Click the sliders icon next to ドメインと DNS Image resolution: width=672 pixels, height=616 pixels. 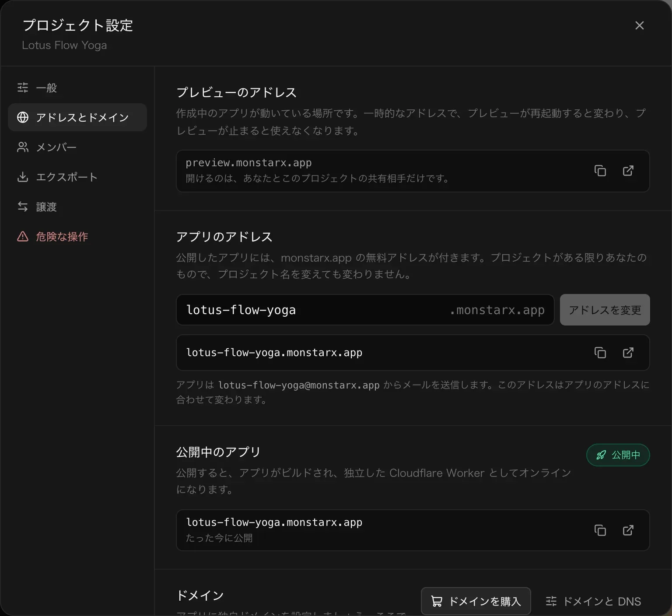click(x=551, y=601)
